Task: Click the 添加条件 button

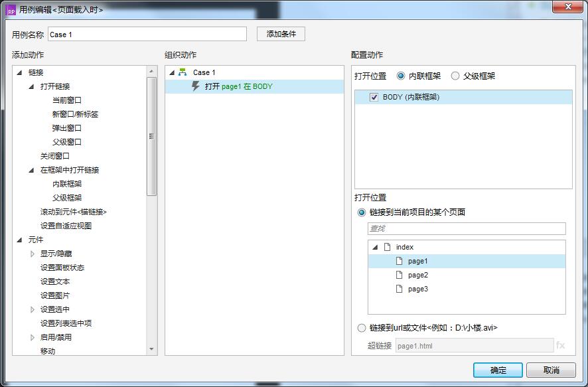Action: pyautogui.click(x=281, y=34)
